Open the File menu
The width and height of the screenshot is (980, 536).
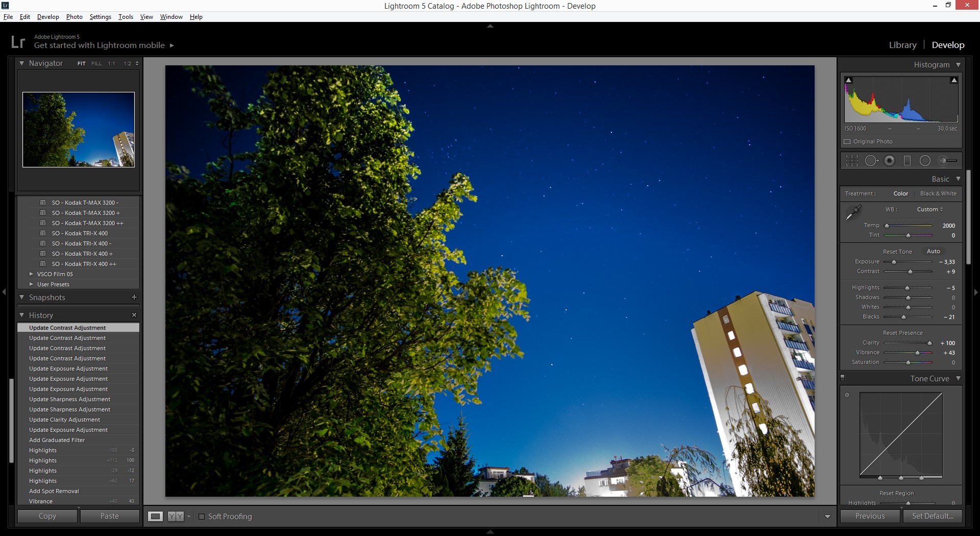(x=8, y=17)
